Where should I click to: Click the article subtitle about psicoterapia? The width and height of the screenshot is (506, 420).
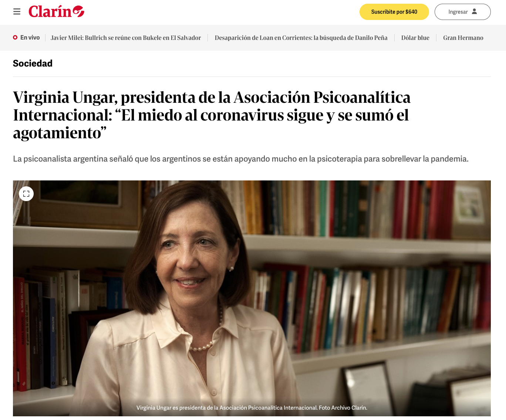click(x=241, y=159)
